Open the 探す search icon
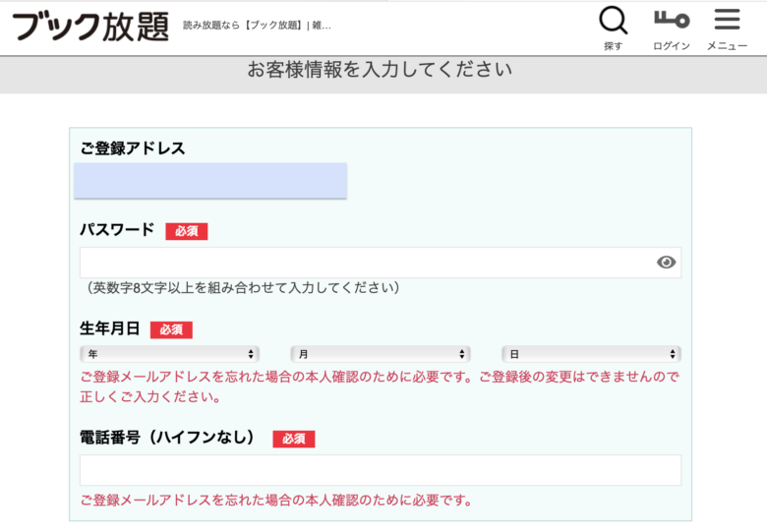 [x=613, y=28]
